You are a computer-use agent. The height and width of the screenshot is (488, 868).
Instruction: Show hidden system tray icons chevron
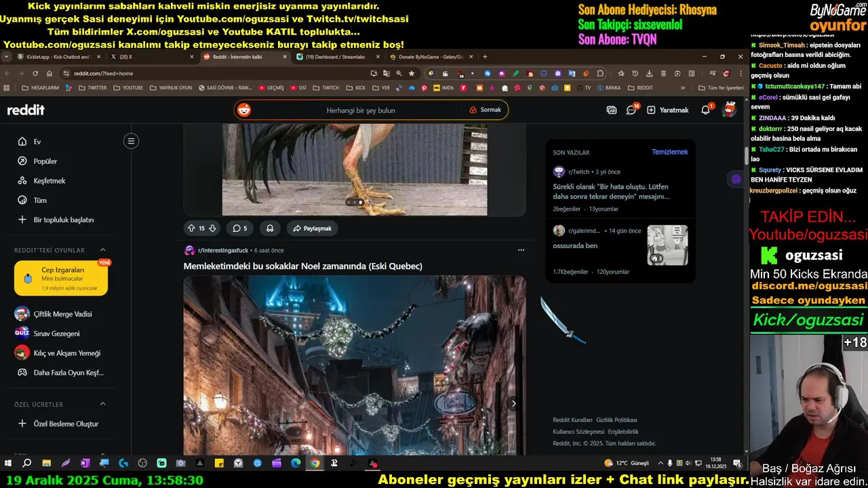(659, 463)
